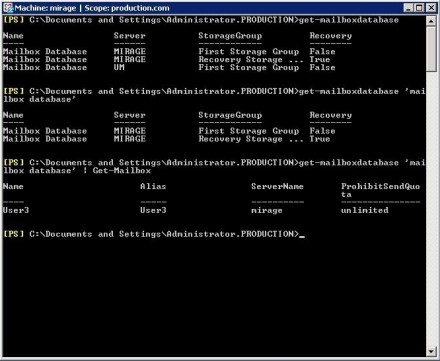Click the 'StorageGroup' header in the first table
Screen dimensions: 440x361
click(x=230, y=36)
